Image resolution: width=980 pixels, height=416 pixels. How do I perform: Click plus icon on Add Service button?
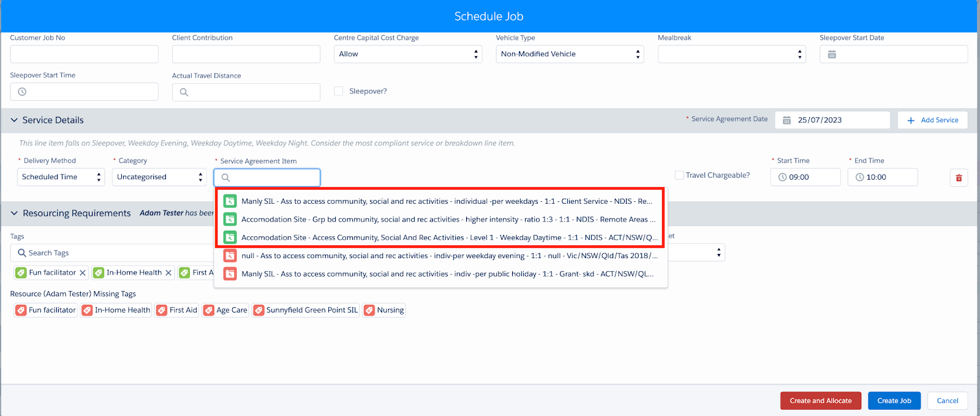911,121
